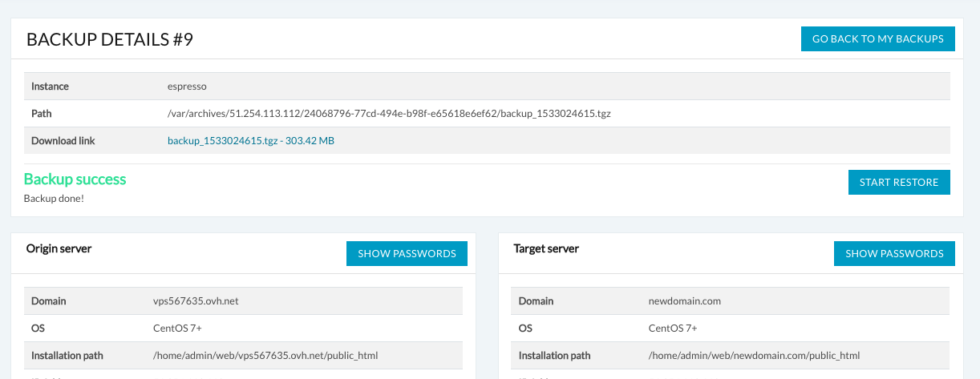Screen dimensions: 980x379
Task: Click the Backup Details #9 heading
Action: (110, 40)
